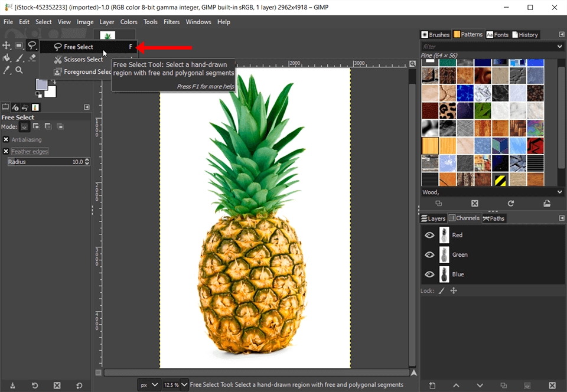Click the Green channel thumbnail
Viewport: 567px width, 392px height.
[444, 254]
